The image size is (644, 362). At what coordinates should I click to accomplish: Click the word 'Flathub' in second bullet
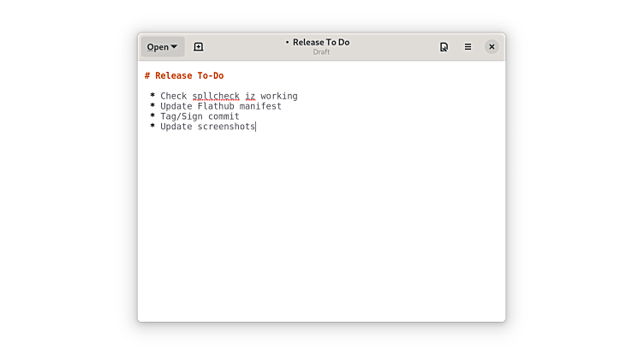[x=216, y=106]
